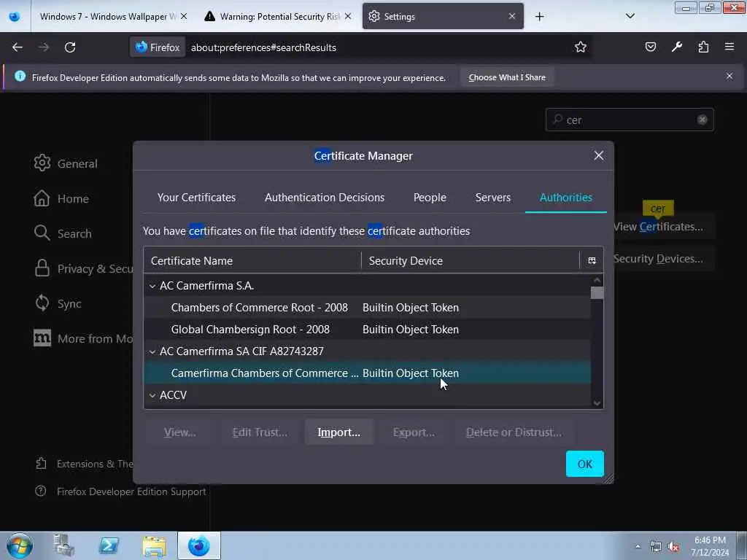
Task: Switch to Your Certificates tab
Action: point(197,197)
